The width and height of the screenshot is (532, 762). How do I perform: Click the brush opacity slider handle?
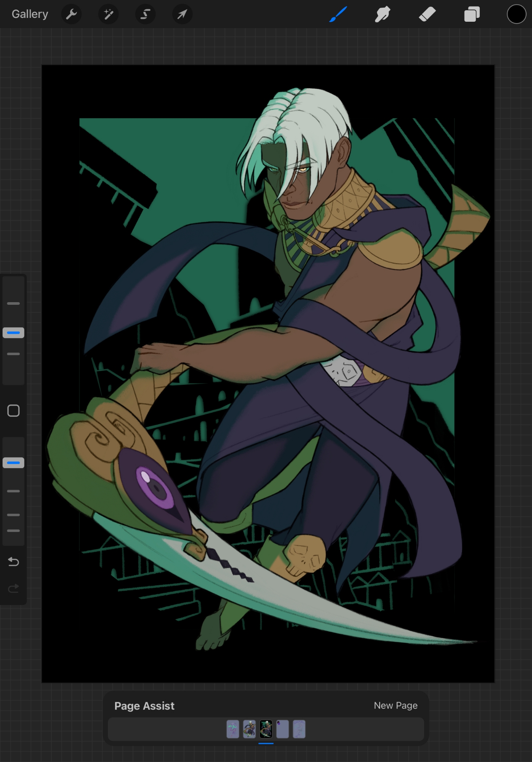coord(13,463)
